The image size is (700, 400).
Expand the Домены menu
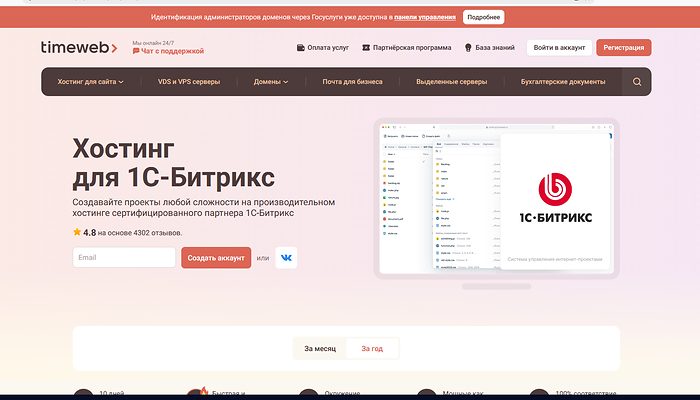click(271, 82)
